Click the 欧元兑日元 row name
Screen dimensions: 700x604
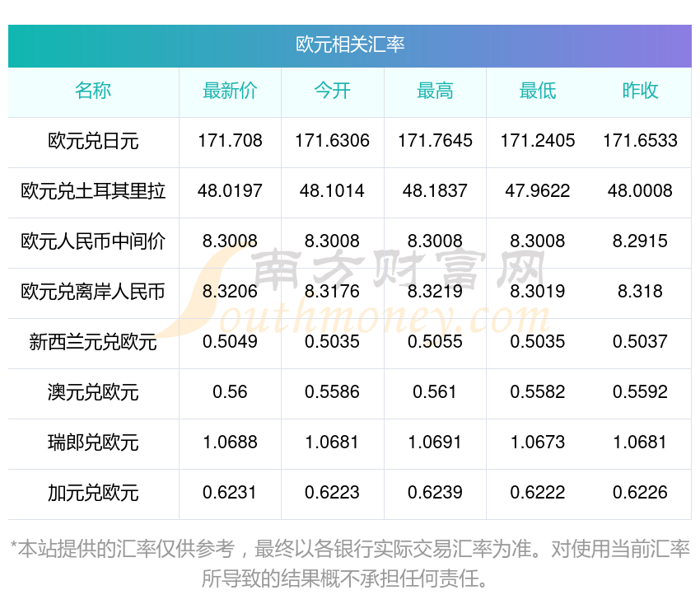(93, 141)
